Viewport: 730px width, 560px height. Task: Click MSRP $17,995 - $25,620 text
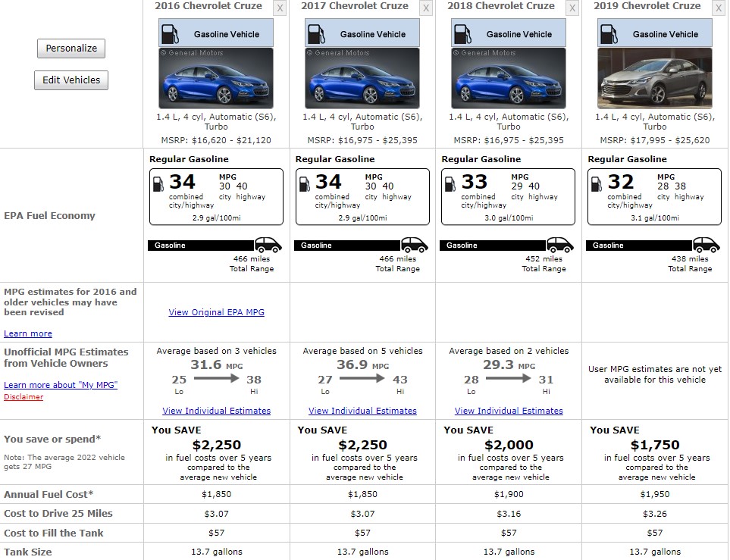(655, 140)
